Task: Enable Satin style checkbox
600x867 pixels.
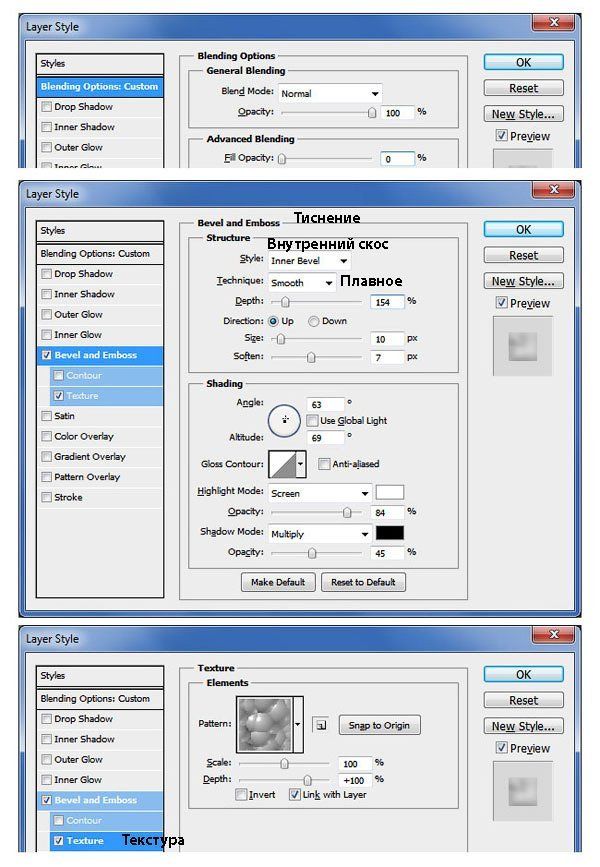Action: 47,416
